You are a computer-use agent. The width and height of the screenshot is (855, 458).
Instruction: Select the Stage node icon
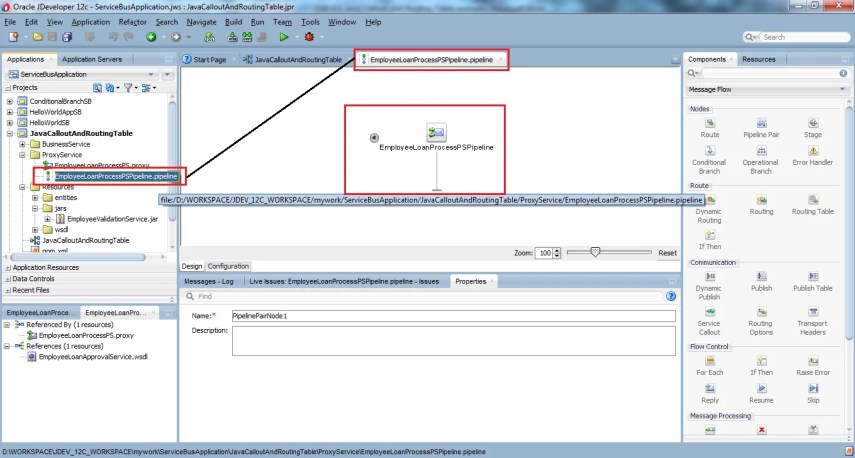coord(812,123)
